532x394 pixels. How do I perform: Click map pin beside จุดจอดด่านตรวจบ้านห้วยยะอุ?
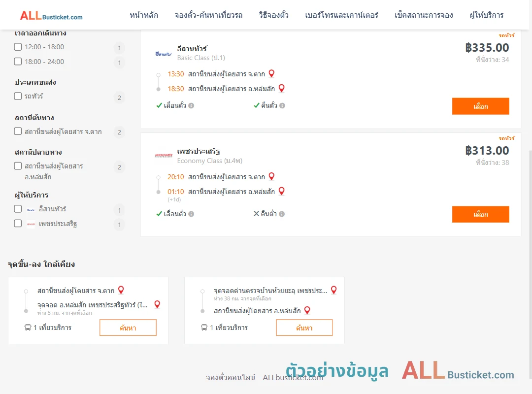click(x=334, y=290)
